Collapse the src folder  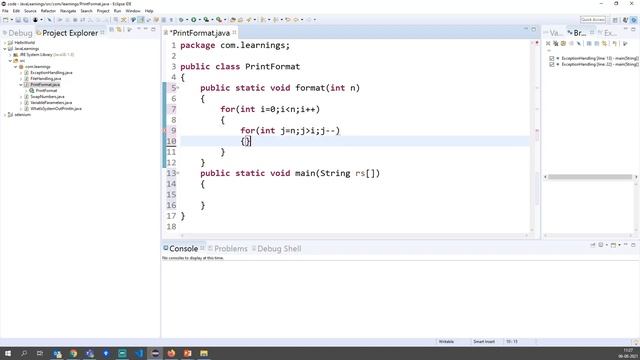coord(10,60)
